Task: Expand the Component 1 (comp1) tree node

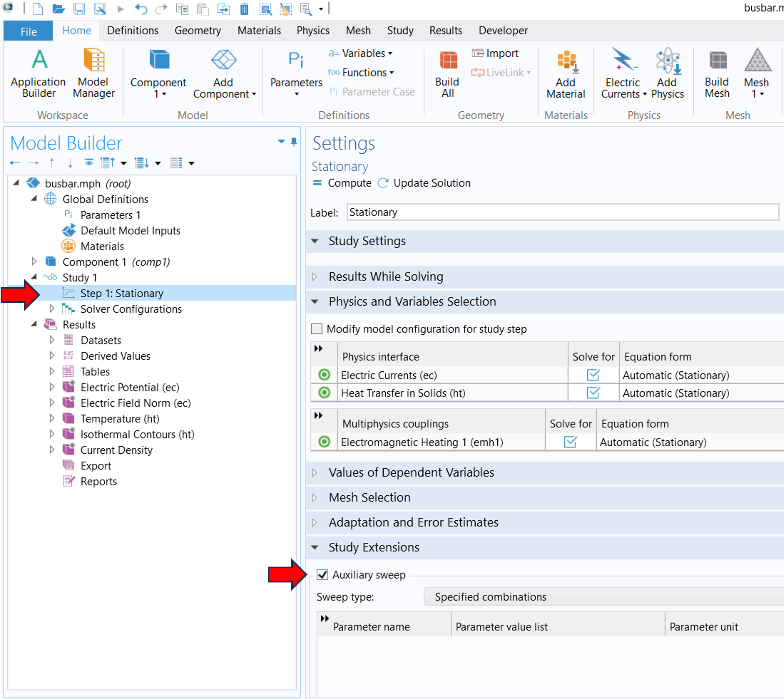Action: [34, 262]
